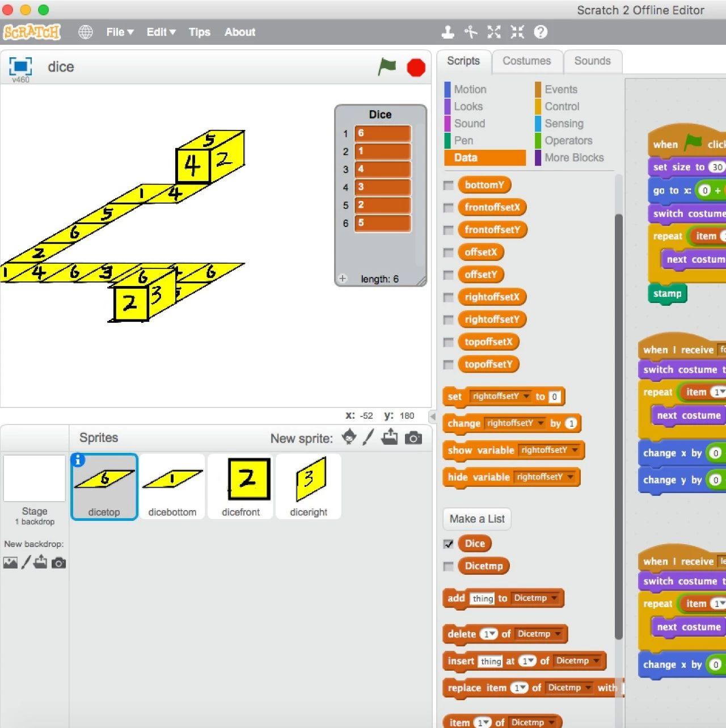Switch to the Sounds tab
The image size is (726, 728).
point(593,61)
